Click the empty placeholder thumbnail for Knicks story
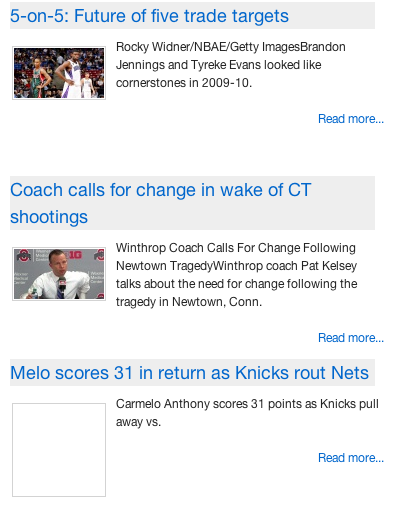408x513 pixels. (59, 450)
